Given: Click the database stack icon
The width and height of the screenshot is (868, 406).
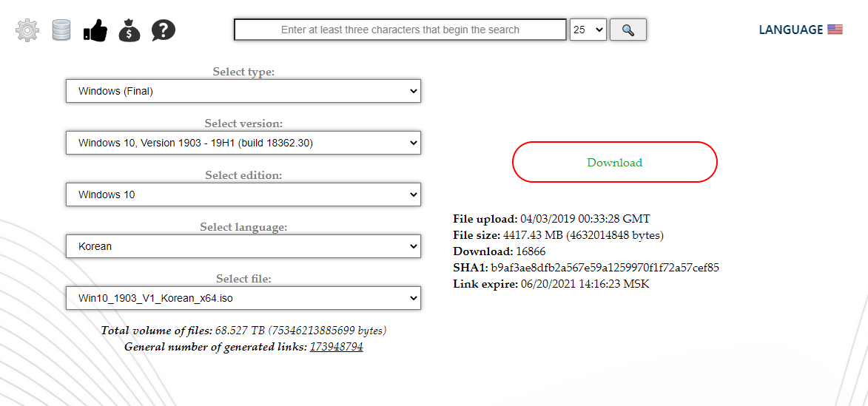Looking at the screenshot, I should [61, 30].
